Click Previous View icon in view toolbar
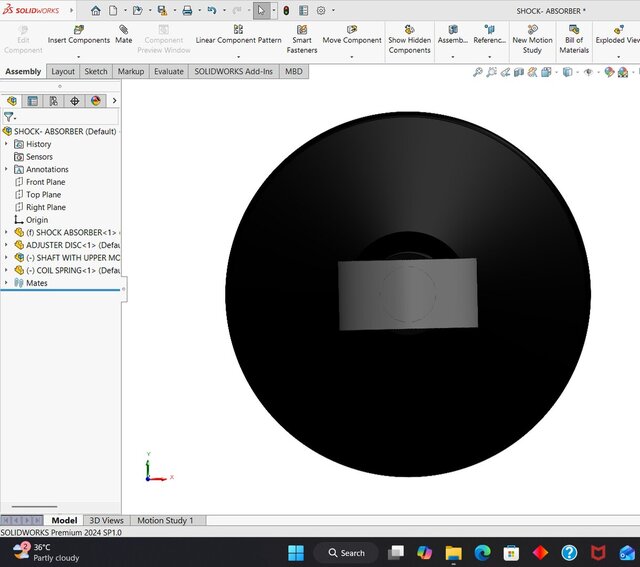The width and height of the screenshot is (640, 567). pyautogui.click(x=505, y=72)
